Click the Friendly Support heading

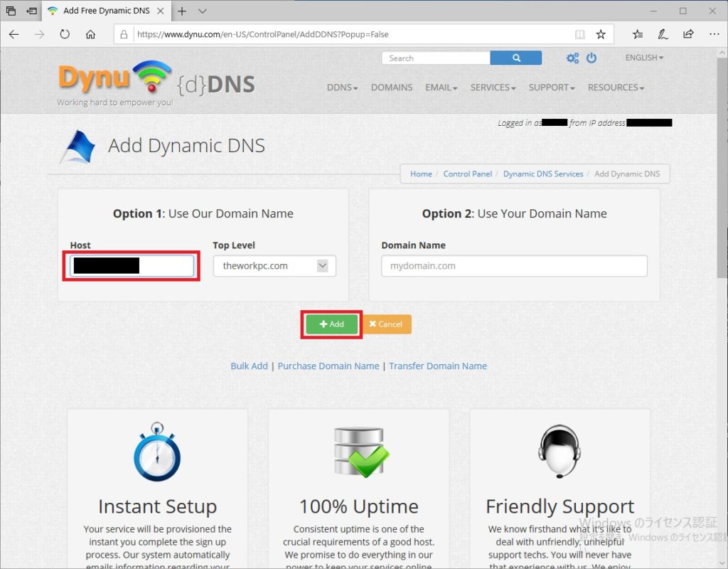560,506
